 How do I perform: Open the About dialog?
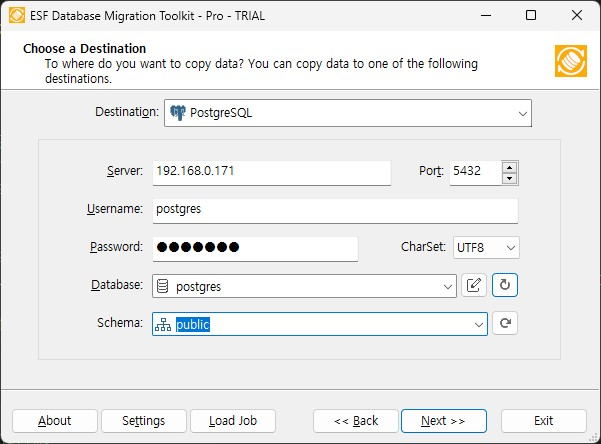(x=55, y=421)
